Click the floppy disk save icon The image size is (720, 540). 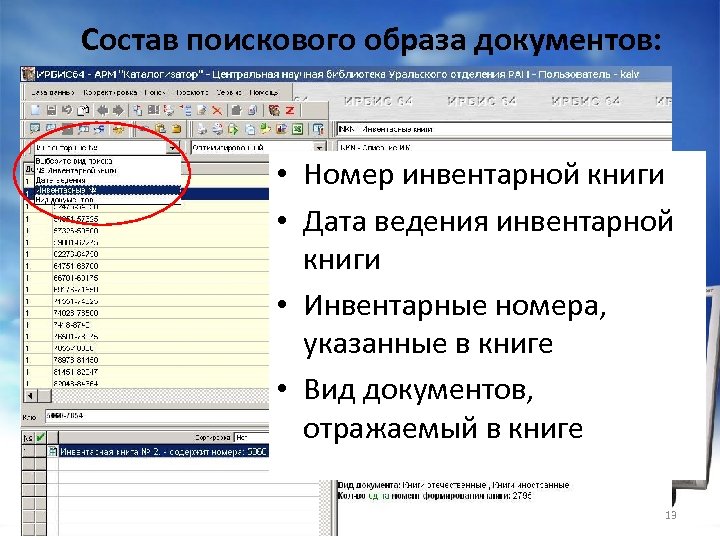click(x=51, y=110)
